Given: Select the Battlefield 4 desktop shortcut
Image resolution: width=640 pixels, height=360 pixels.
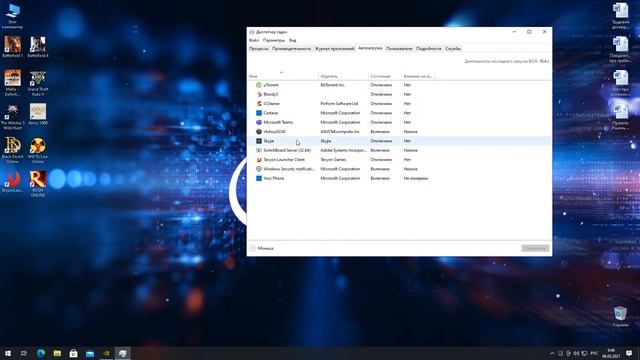Looking at the screenshot, I should [38, 47].
